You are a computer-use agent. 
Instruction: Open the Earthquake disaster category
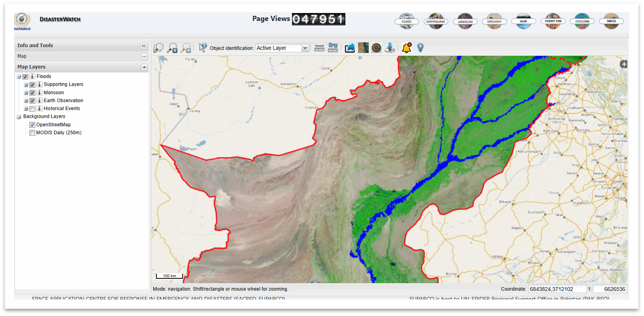(x=436, y=21)
